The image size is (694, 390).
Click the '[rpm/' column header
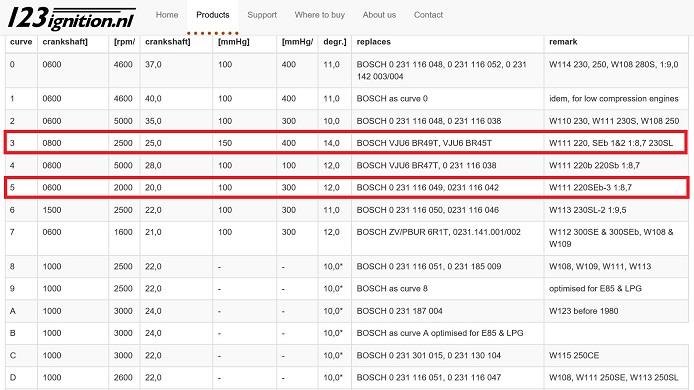(x=124, y=42)
